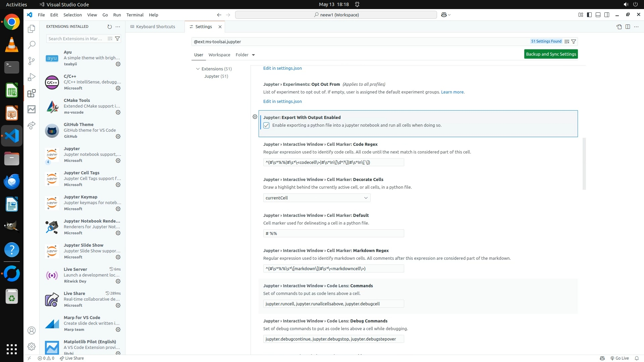Click the Learn more link
The image size is (644, 362).
tap(452, 92)
